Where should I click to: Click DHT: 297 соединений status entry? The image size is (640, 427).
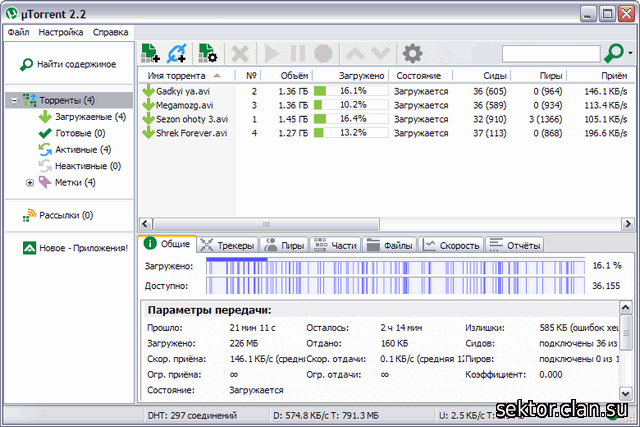click(x=192, y=416)
